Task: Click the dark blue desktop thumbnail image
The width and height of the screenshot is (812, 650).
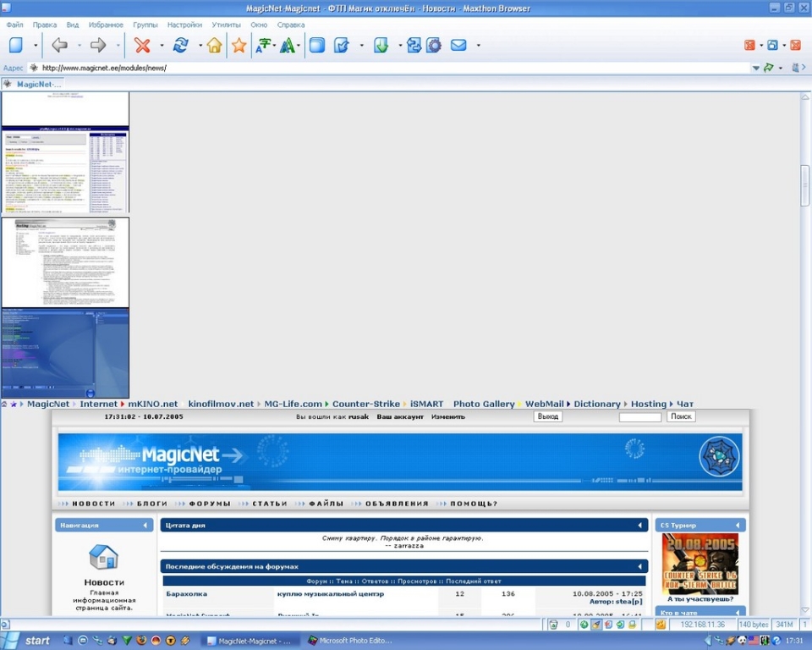Action: pos(65,354)
